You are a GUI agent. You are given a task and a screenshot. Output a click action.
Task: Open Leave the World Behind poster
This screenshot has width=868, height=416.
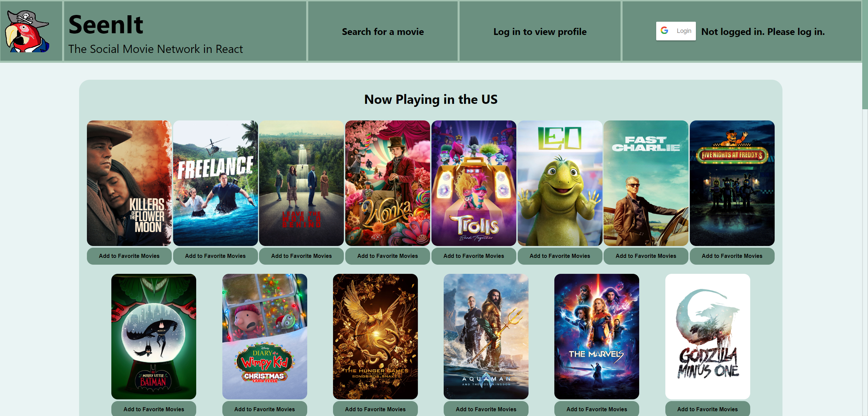[301, 183]
